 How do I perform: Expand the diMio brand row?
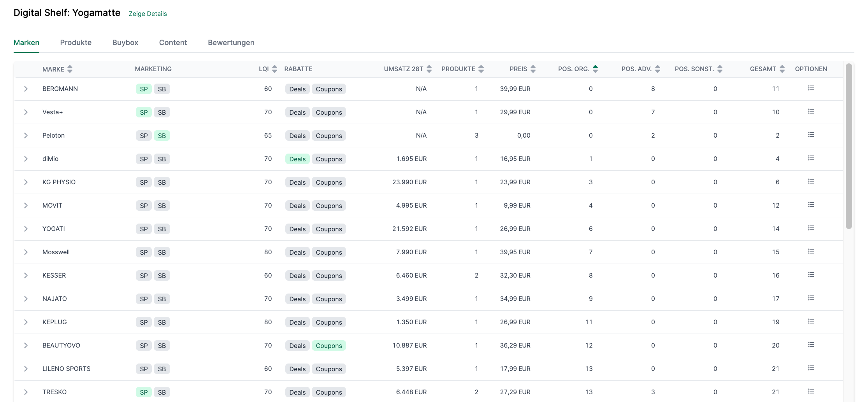pos(26,159)
